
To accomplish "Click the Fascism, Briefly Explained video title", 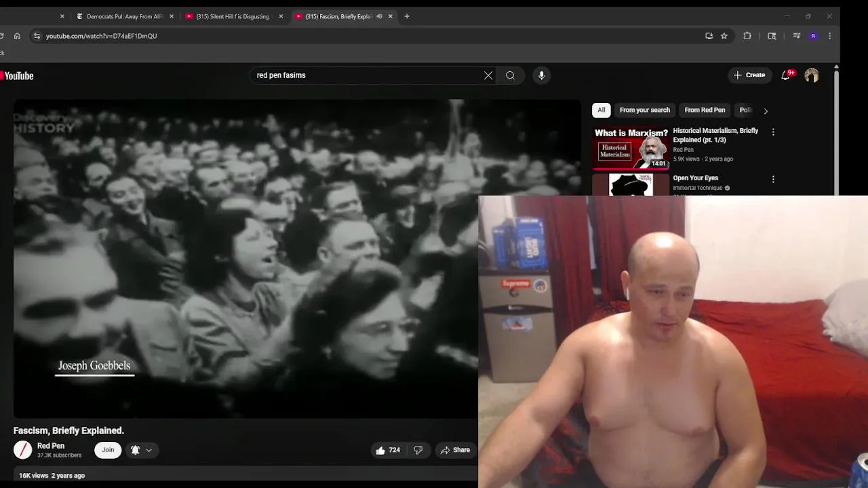I will 68,430.
